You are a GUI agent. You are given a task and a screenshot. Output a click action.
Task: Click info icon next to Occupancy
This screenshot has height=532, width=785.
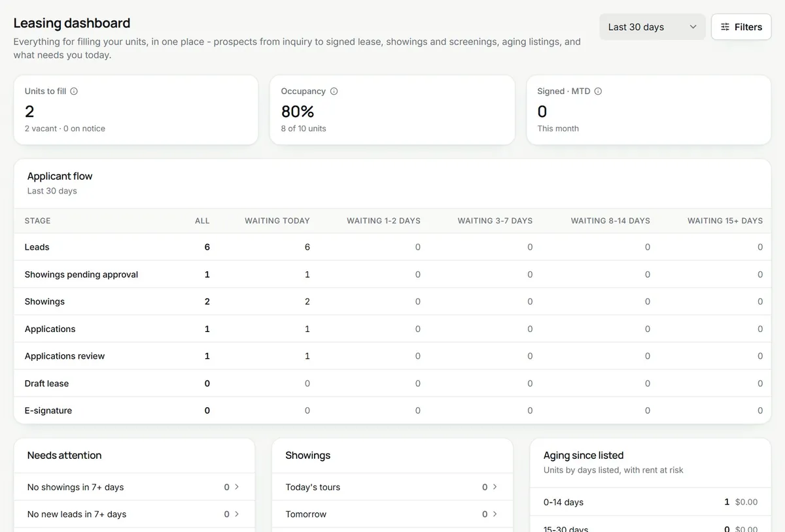[x=334, y=91]
